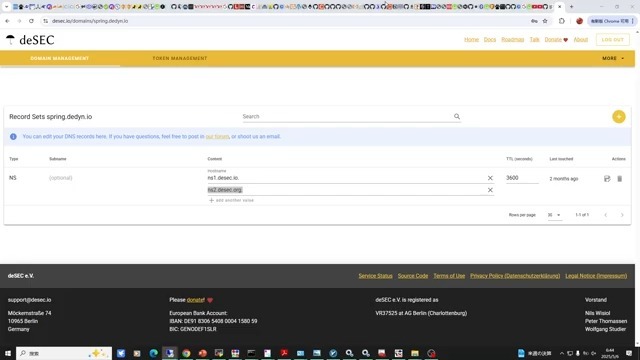Open Service Status in footer
This screenshot has height=360, width=640.
click(375, 276)
